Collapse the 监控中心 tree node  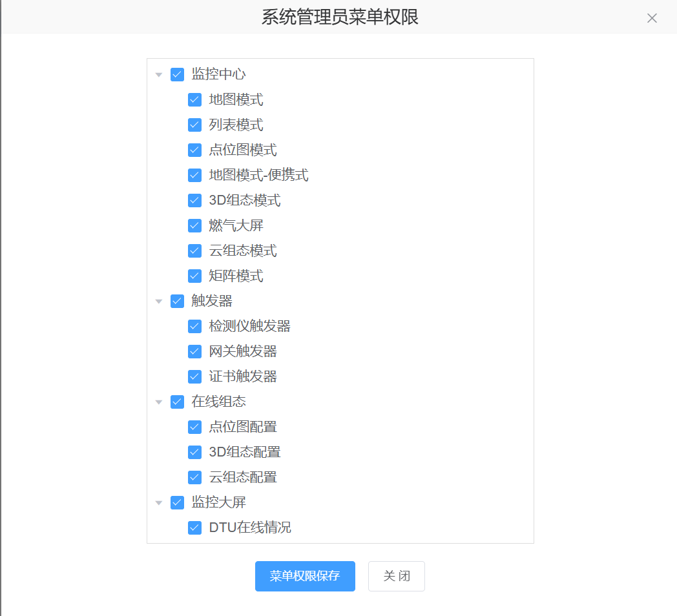[159, 75]
